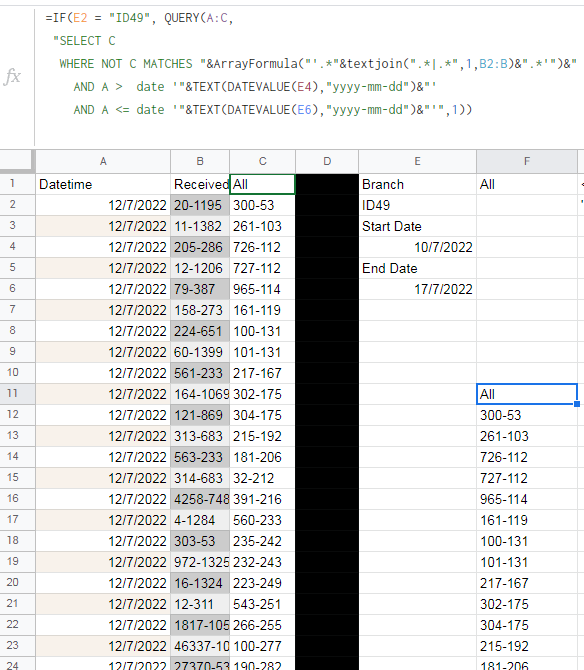Select column B header
Image resolution: width=584 pixels, height=670 pixels.
pyautogui.click(x=200, y=162)
